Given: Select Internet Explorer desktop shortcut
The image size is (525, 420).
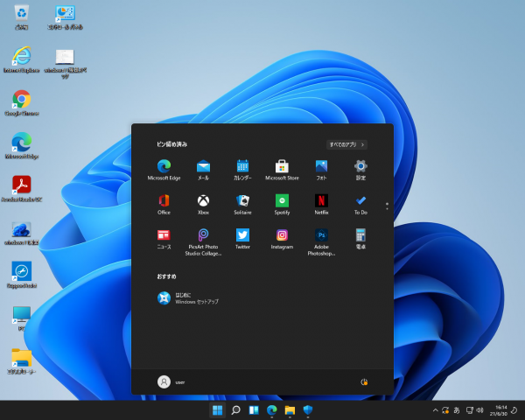Looking at the screenshot, I should coord(22,59).
